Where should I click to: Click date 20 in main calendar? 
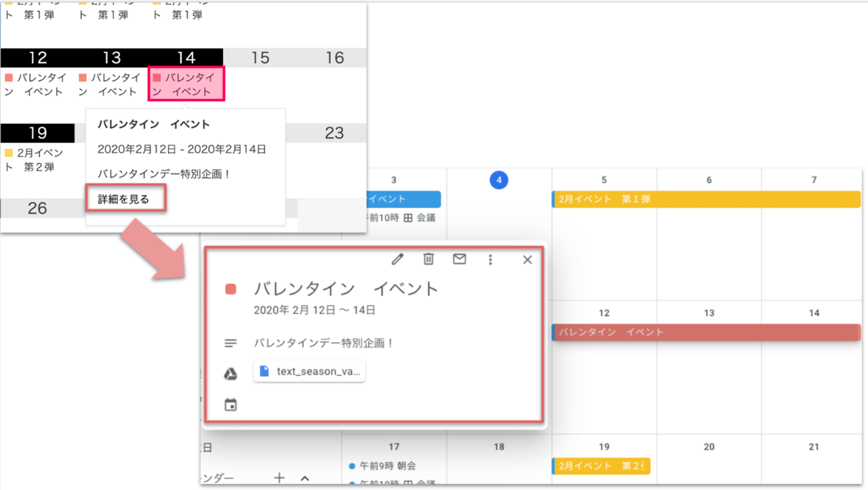pyautogui.click(x=709, y=447)
